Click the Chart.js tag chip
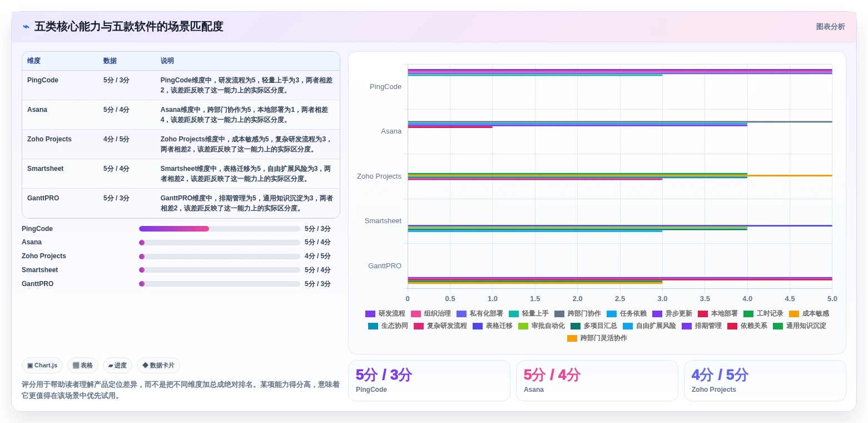Screen dimensions: 868x423 pos(42,365)
